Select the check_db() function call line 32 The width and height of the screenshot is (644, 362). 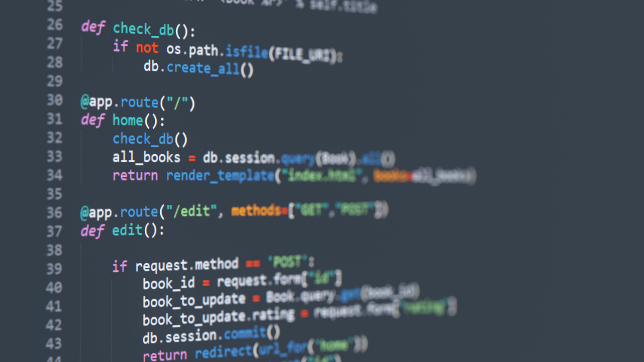click(149, 139)
